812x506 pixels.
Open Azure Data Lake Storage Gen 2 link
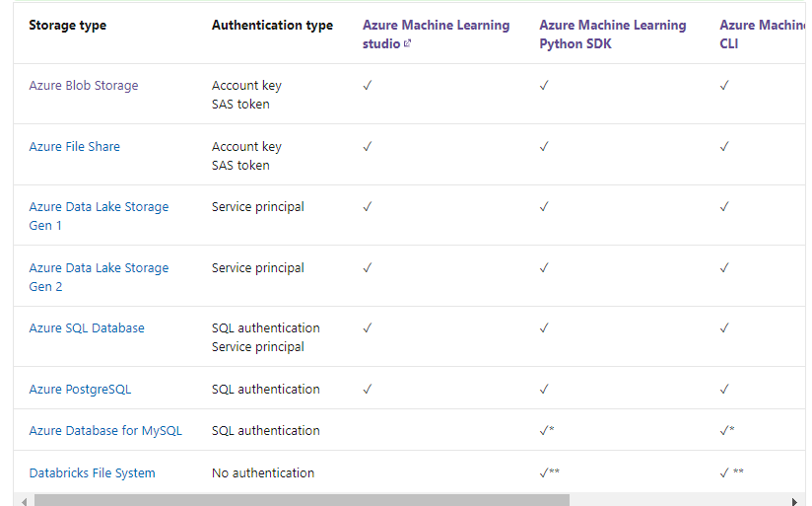[99, 268]
